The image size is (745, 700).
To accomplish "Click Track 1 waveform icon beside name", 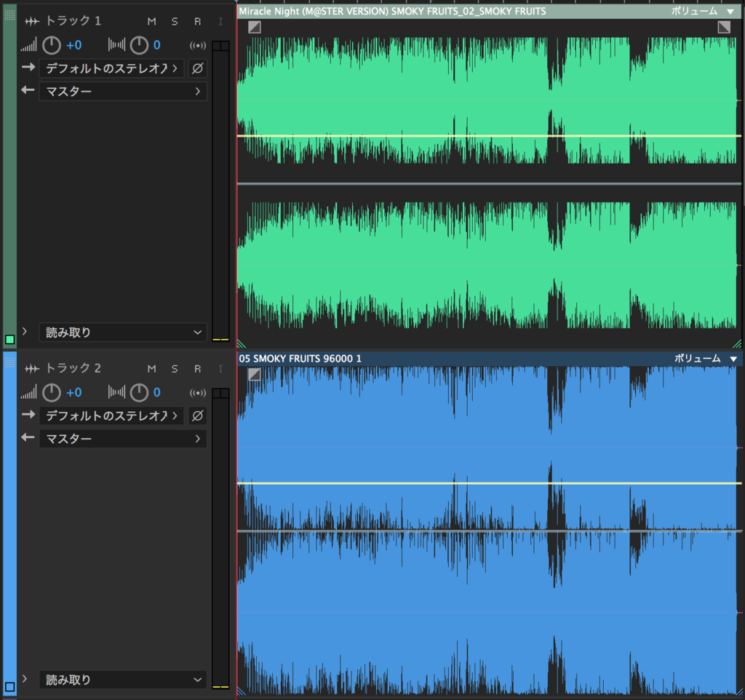I will [32, 21].
